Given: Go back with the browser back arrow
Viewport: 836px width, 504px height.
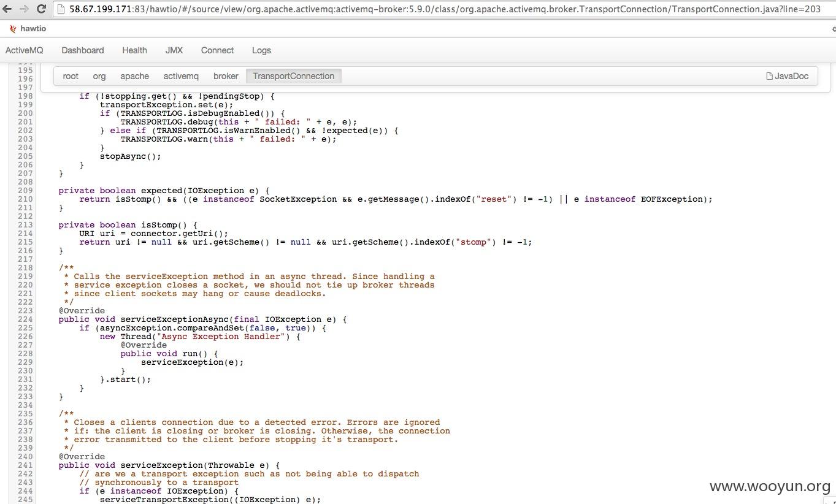Looking at the screenshot, I should click(x=8, y=9).
